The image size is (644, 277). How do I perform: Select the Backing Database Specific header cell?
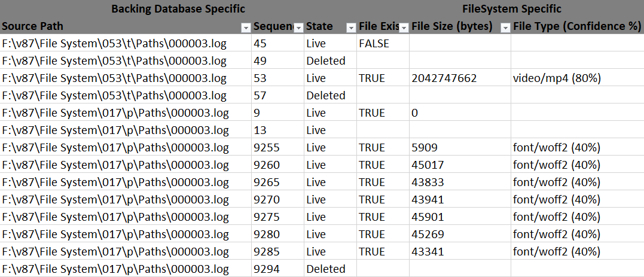pyautogui.click(x=178, y=8)
